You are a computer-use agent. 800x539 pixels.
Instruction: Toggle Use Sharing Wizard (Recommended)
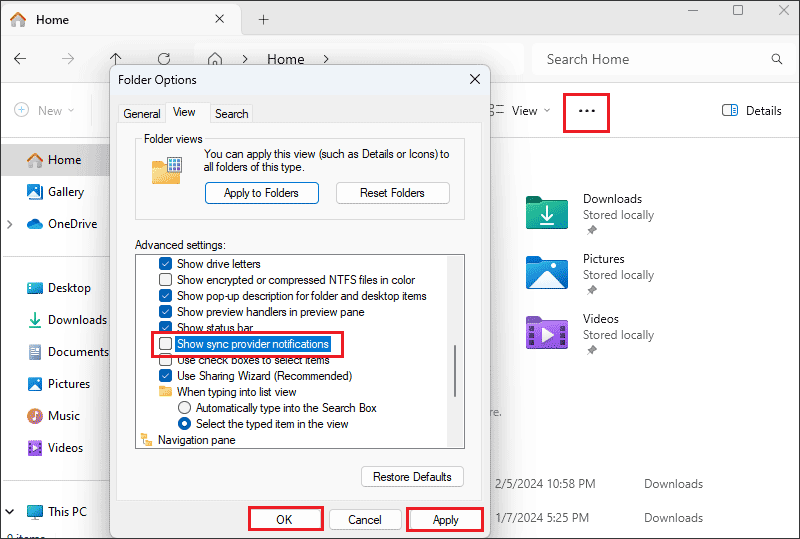(165, 376)
